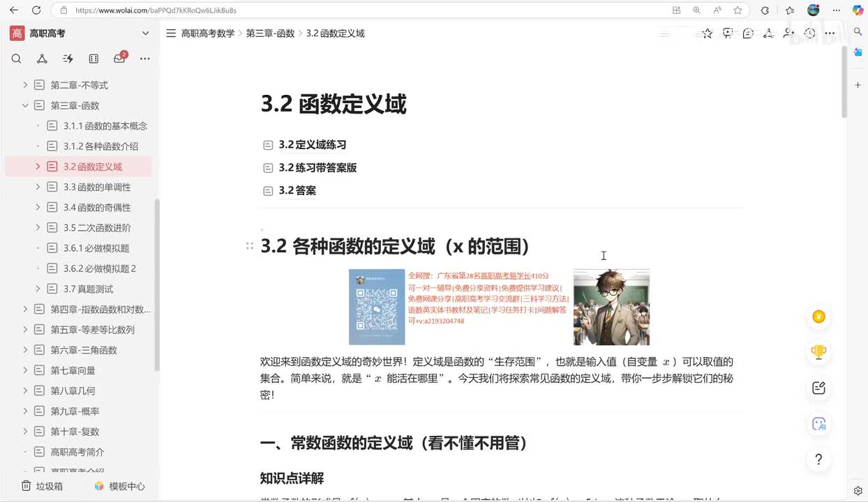Image resolution: width=868 pixels, height=502 pixels.
Task: Open the workspace search icon in sidebar
Action: 17,59
